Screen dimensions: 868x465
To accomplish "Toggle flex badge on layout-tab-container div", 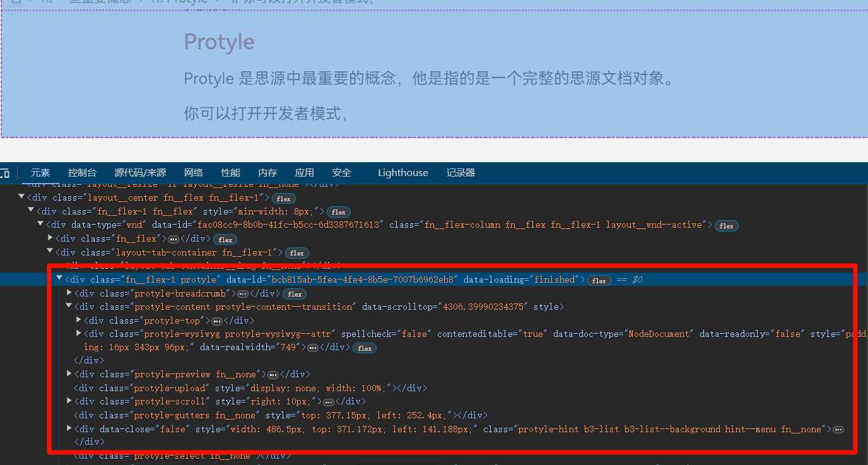I will tap(296, 253).
